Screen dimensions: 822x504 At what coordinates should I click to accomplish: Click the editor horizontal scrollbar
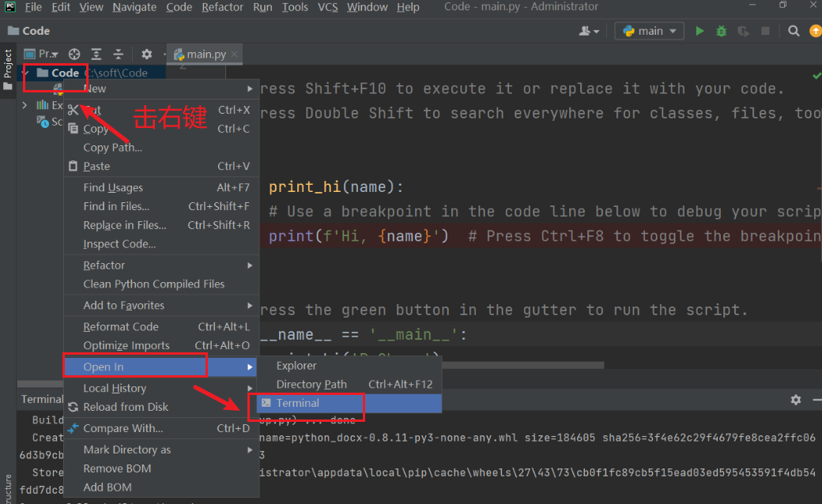522,365
